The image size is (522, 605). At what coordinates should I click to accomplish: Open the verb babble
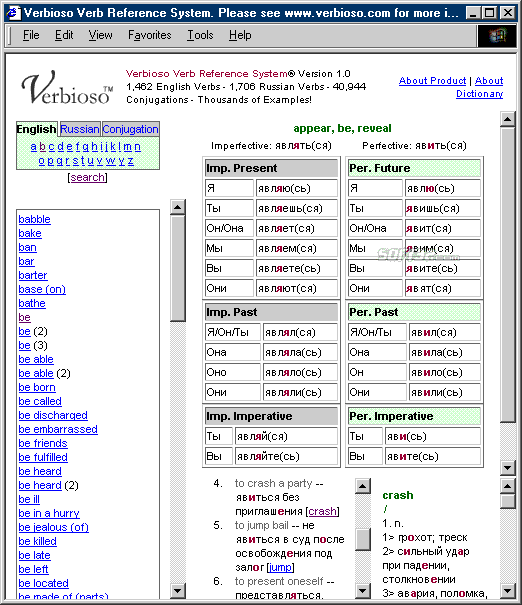coord(34,219)
